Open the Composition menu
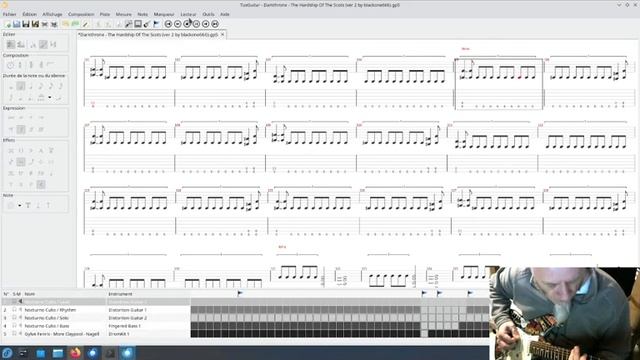Screen dimensions: 640x360 coord(81,14)
